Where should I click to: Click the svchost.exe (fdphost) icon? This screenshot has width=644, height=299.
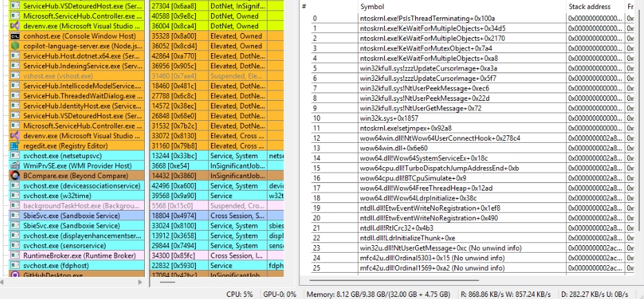pyautogui.click(x=15, y=266)
